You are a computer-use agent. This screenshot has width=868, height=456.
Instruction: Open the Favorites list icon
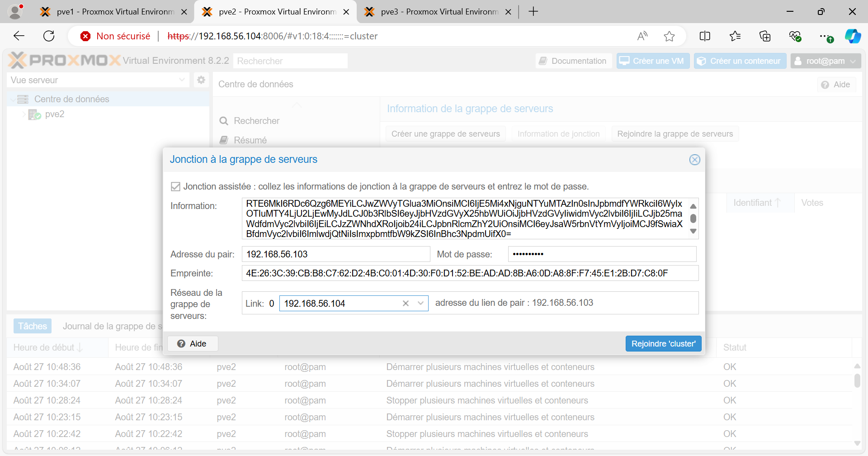click(735, 36)
